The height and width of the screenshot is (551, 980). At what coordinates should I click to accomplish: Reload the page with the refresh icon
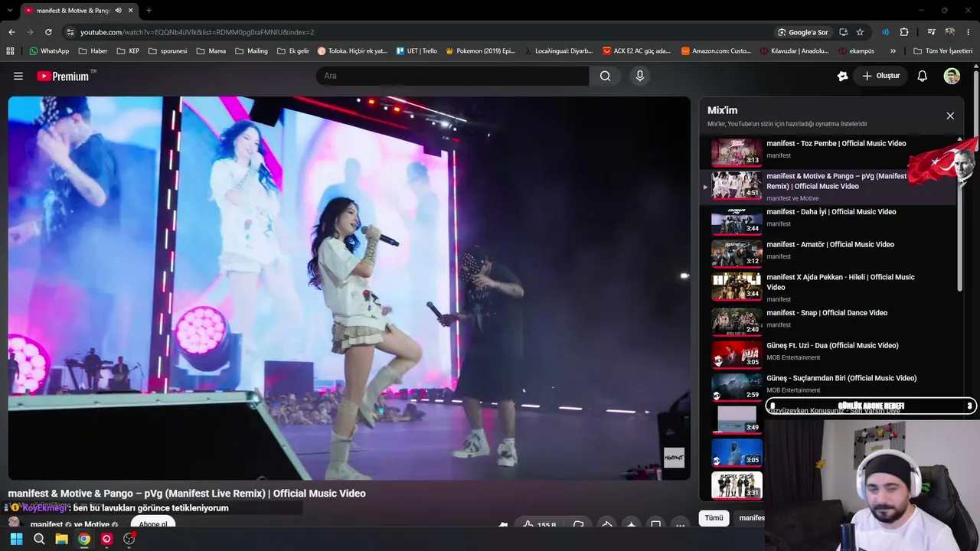(48, 32)
